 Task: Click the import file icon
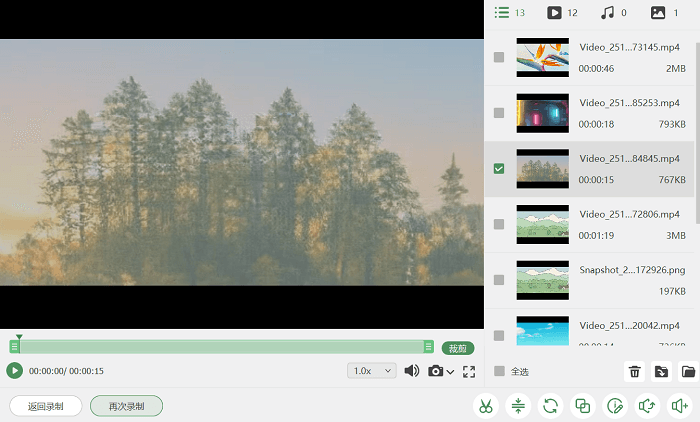(x=661, y=371)
